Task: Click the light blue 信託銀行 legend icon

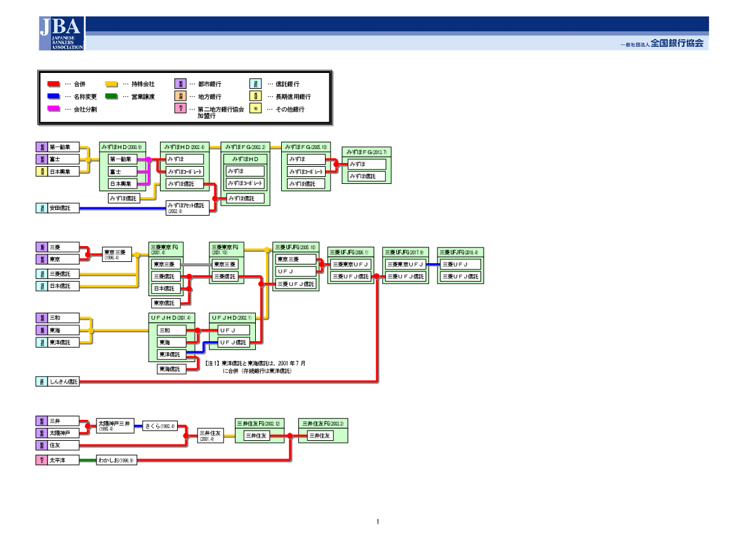Action: tap(255, 84)
